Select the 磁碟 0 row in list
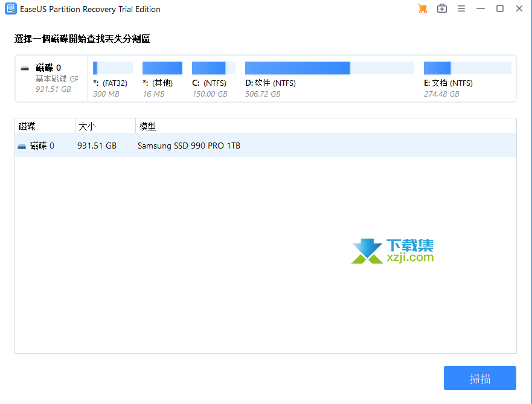This screenshot has height=404, width=532. [266, 145]
